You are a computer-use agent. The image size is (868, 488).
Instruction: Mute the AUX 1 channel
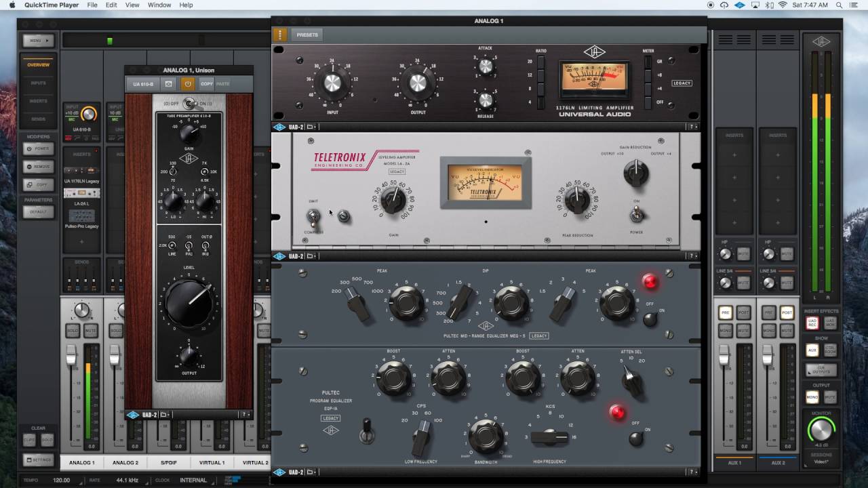[x=743, y=331]
